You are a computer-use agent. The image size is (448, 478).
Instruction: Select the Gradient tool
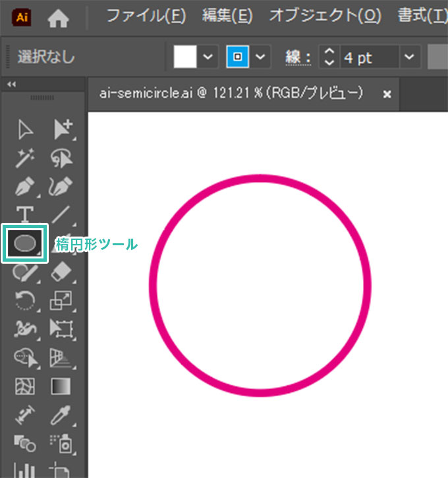[x=61, y=385]
